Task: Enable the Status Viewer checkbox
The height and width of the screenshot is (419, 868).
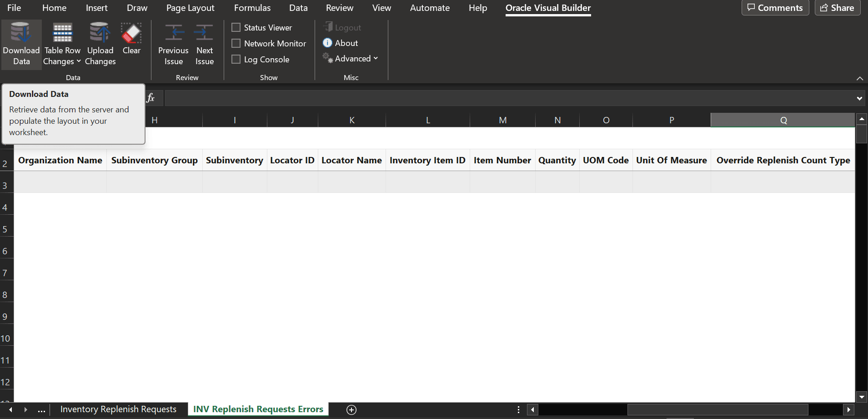Action: click(x=236, y=27)
